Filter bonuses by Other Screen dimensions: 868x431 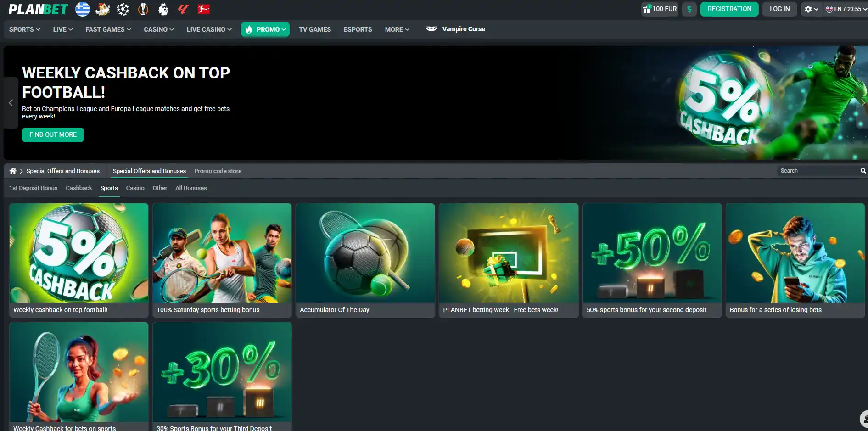[160, 188]
